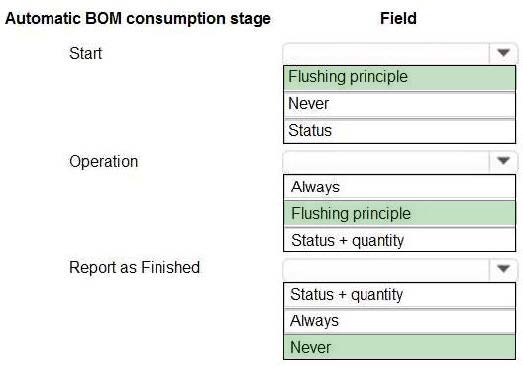Open the Report as Finished dropdown arrow
Image resolution: width=523 pixels, height=378 pixels.
click(503, 269)
